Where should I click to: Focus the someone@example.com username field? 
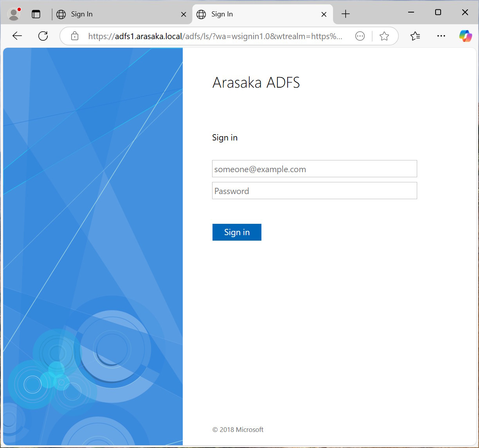[x=314, y=169]
